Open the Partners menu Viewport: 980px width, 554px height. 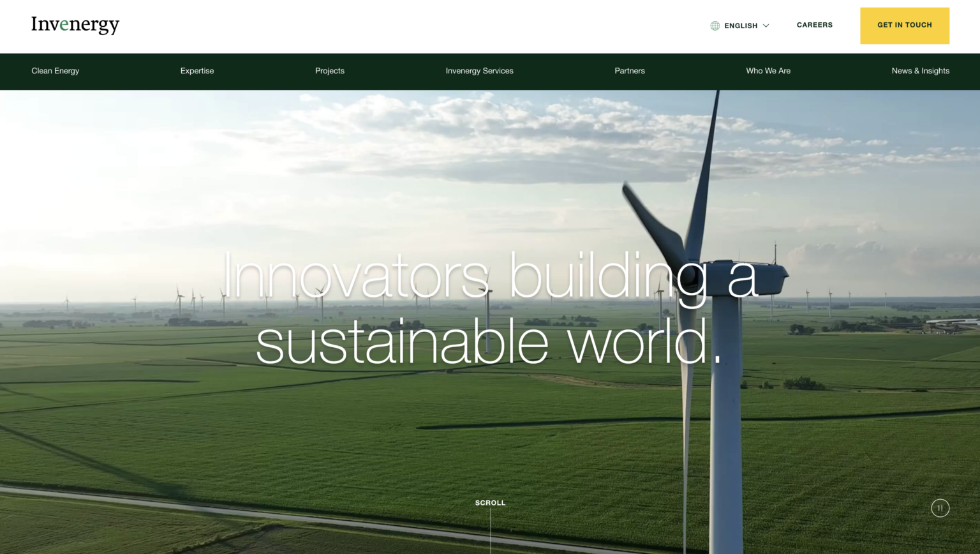point(629,71)
